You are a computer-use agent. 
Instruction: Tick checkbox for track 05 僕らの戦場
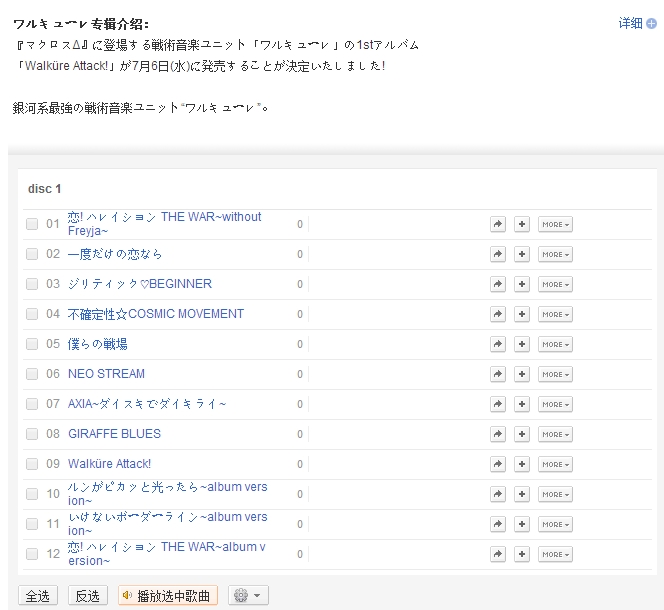pos(32,344)
